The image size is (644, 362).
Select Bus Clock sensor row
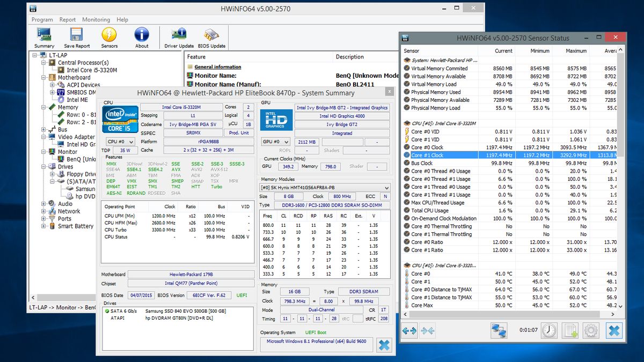point(509,163)
